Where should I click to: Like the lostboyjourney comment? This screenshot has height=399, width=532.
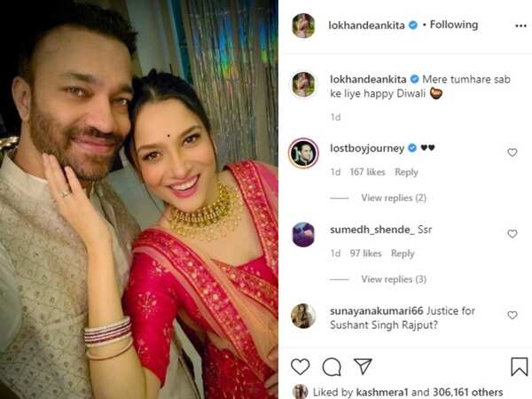pyautogui.click(x=512, y=153)
